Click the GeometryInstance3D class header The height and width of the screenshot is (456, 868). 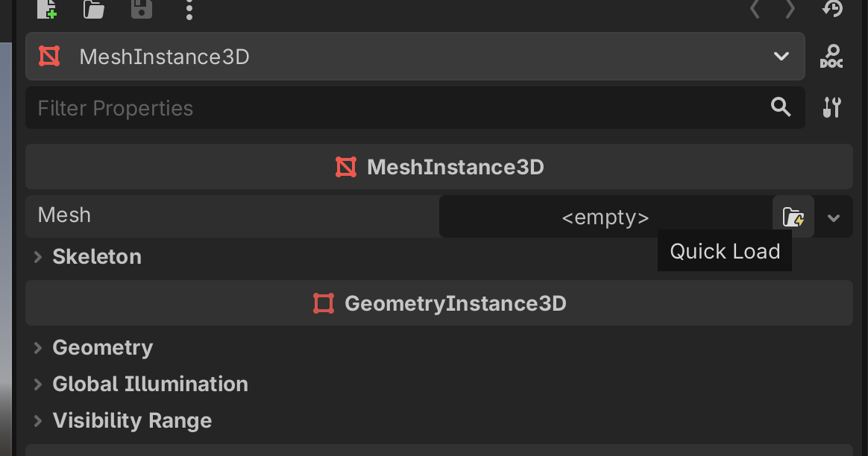(439, 303)
